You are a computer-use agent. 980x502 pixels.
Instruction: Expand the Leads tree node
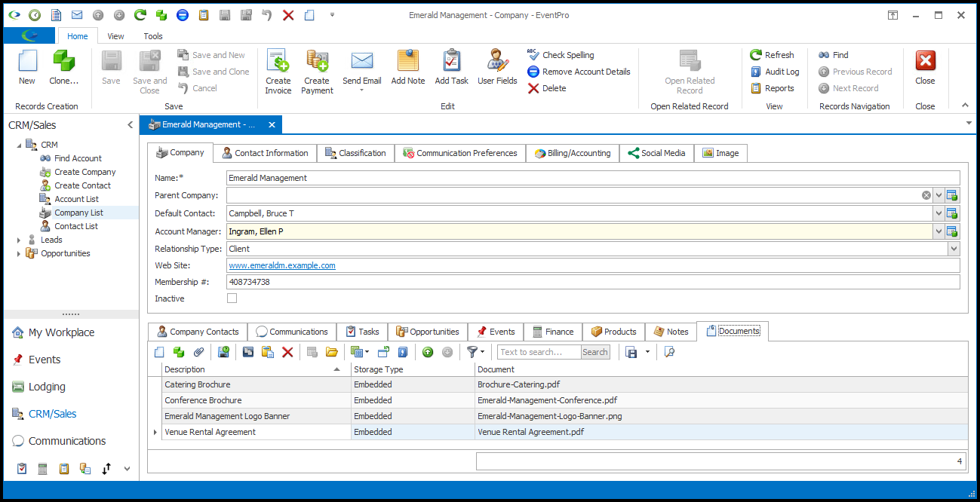[x=19, y=240]
